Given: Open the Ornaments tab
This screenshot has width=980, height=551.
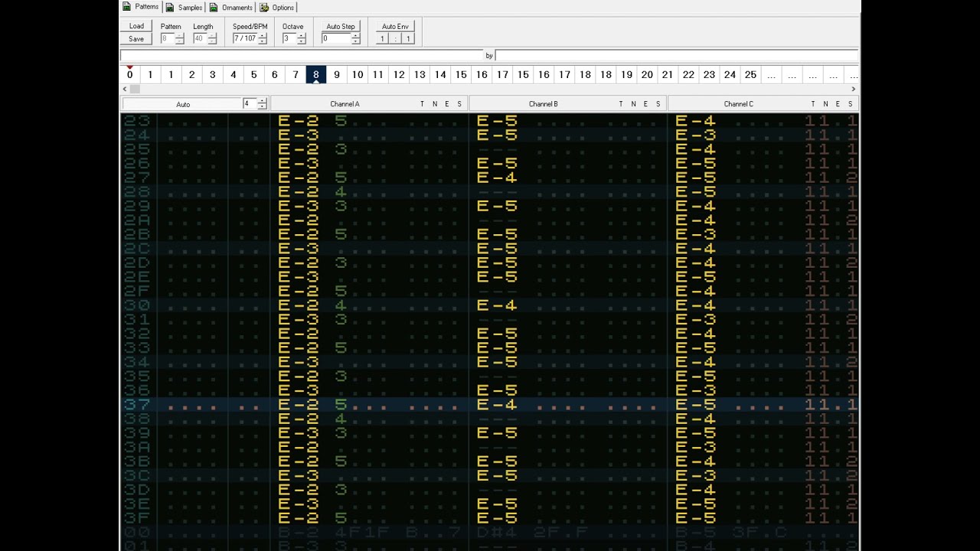Looking at the screenshot, I should 231,7.
